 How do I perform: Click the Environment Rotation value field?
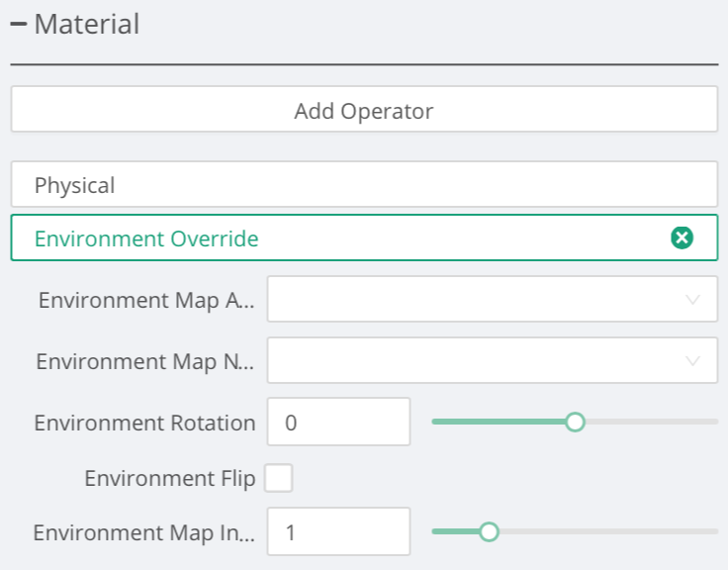[337, 423]
